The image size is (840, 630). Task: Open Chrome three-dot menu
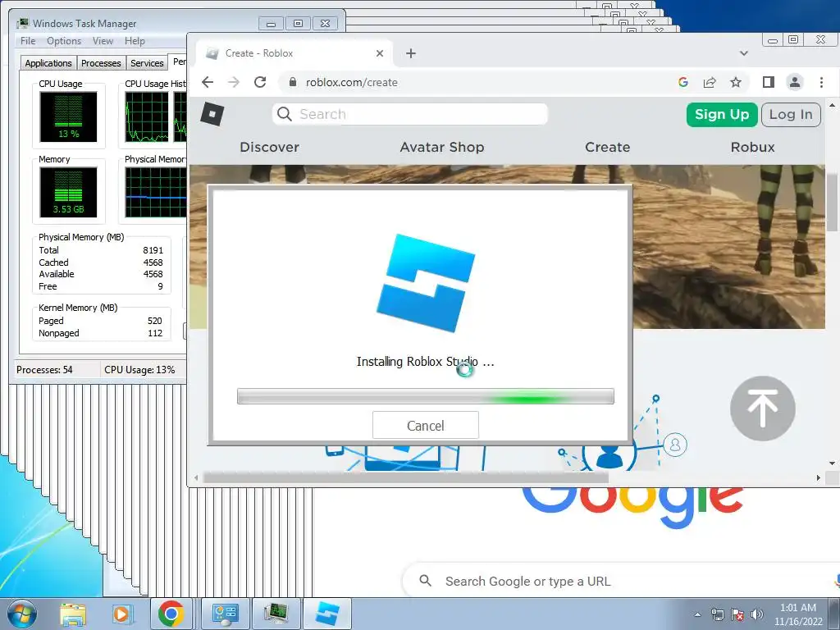[821, 82]
